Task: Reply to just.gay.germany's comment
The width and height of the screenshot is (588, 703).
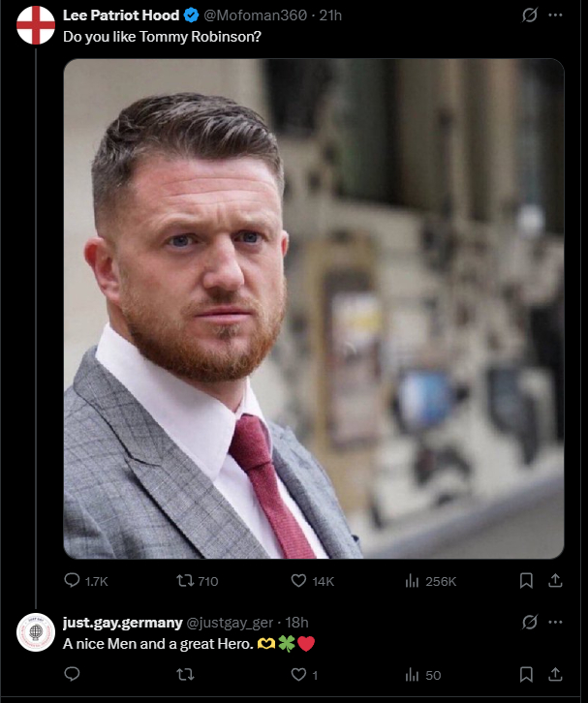Action: 73,674
